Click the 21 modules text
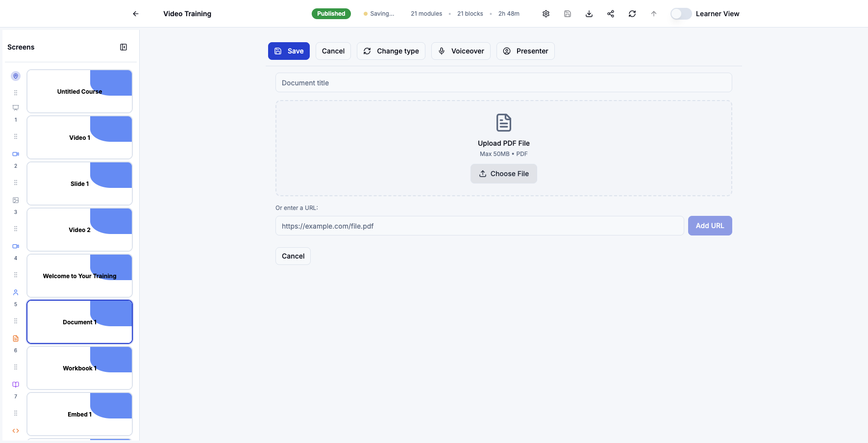This screenshot has height=443, width=868. (426, 14)
